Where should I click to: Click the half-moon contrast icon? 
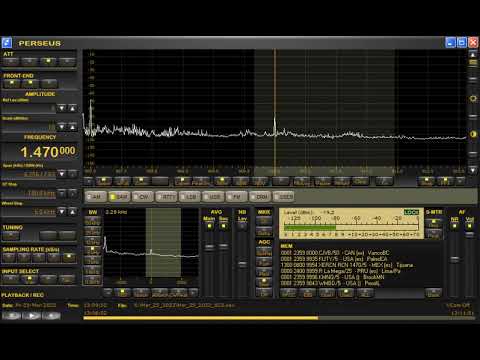pos(473,134)
